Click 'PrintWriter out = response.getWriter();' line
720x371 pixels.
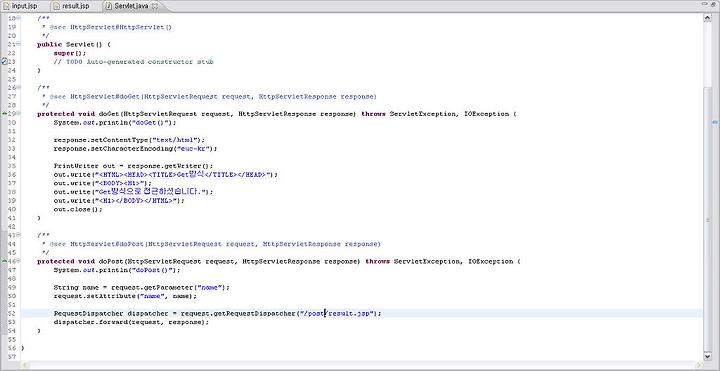[x=134, y=166]
